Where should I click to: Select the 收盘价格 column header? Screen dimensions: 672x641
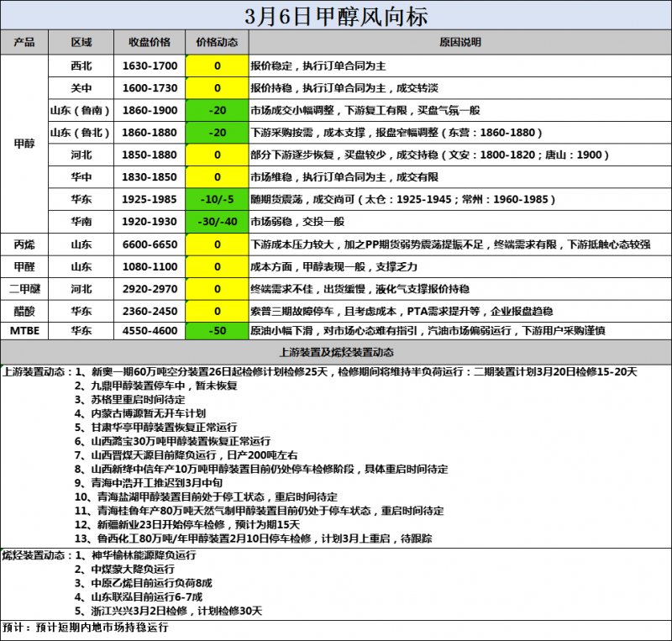[150, 42]
